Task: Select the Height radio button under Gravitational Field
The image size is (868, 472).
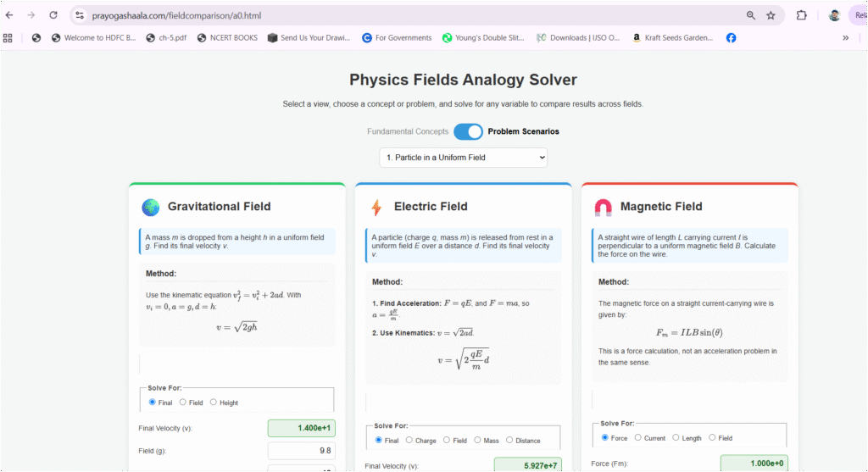Action: click(214, 403)
